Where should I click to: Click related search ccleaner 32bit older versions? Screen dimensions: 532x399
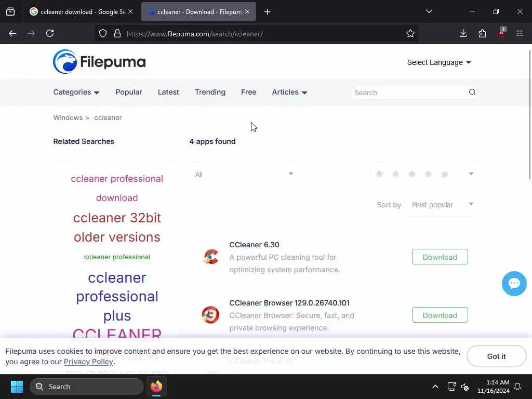point(117,228)
